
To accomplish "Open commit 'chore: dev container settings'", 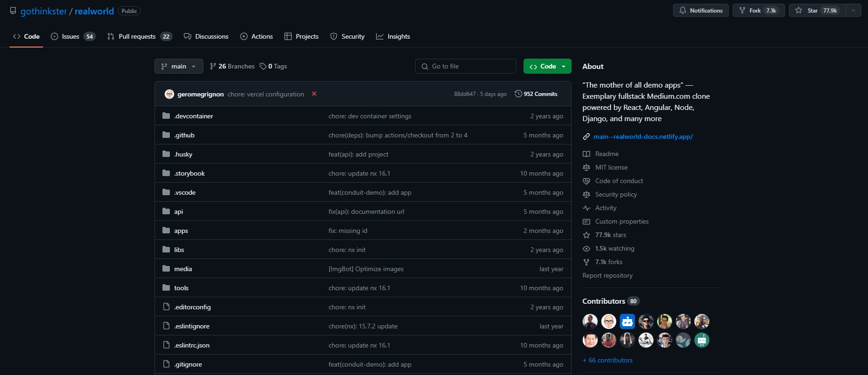I will 370,116.
